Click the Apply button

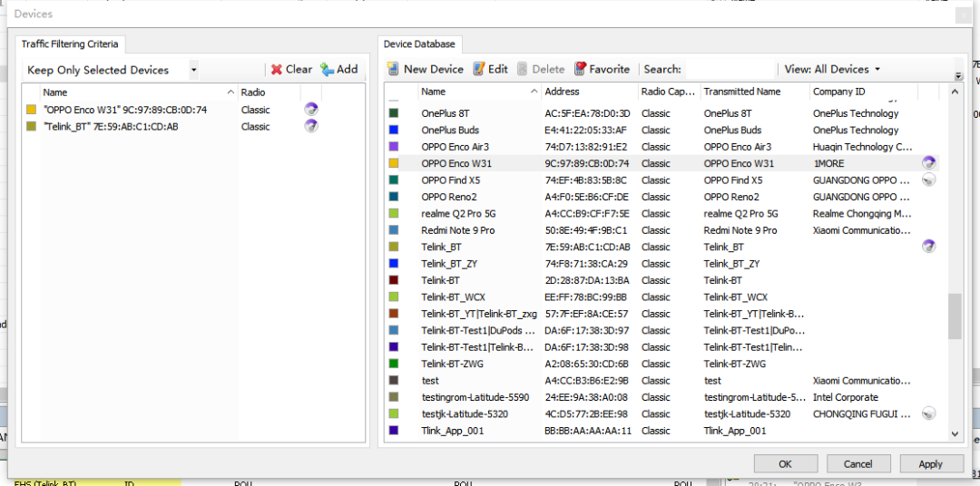(931, 464)
